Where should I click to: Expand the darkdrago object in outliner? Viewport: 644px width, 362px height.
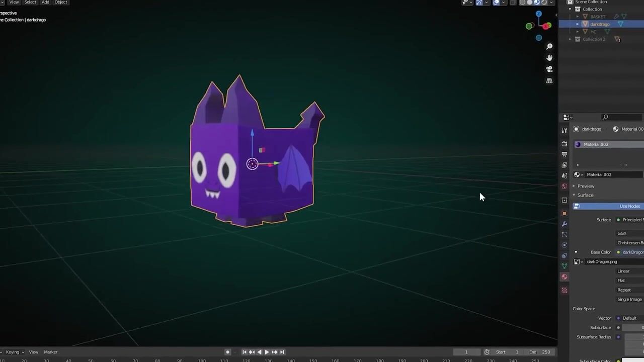coord(578,24)
